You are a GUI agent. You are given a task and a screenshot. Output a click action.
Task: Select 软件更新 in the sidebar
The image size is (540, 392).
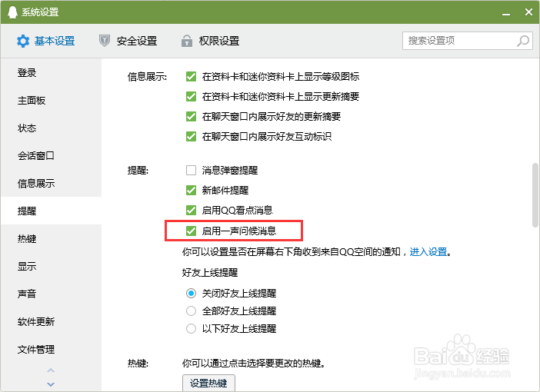pyautogui.click(x=51, y=321)
